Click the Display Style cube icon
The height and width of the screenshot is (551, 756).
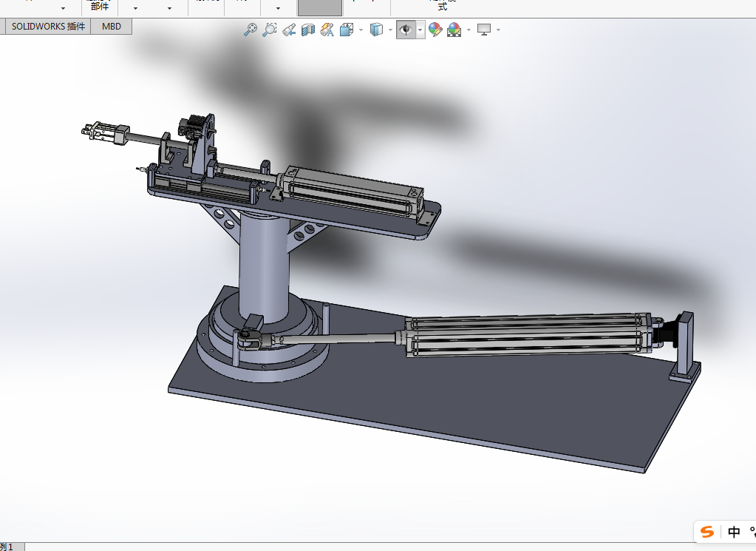(376, 30)
